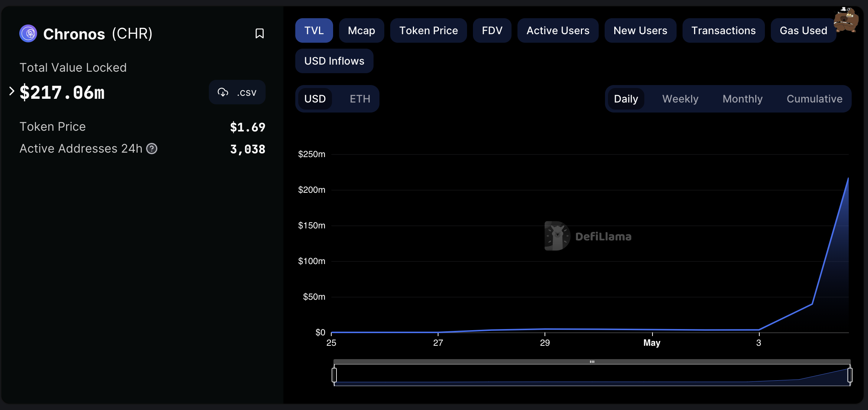Click the cloud download csv icon
The width and height of the screenshot is (868, 410).
click(x=223, y=92)
